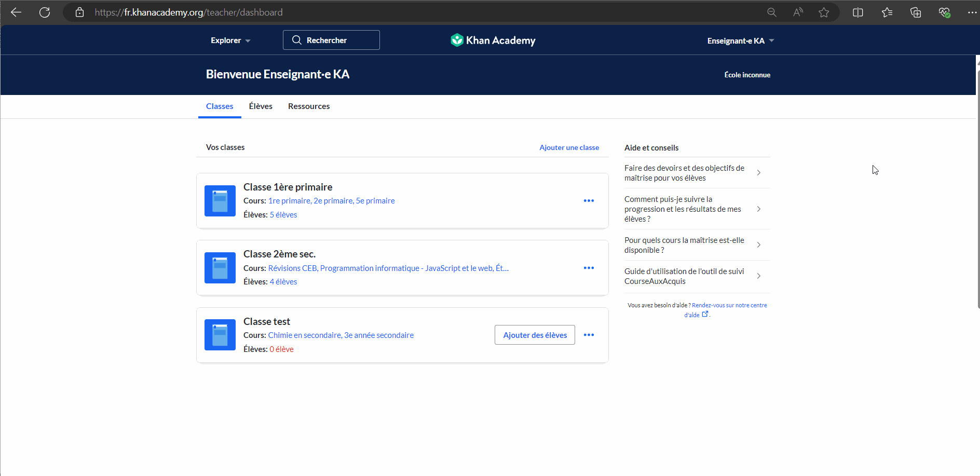
Task: Click Ajouter une classe link
Action: 569,147
